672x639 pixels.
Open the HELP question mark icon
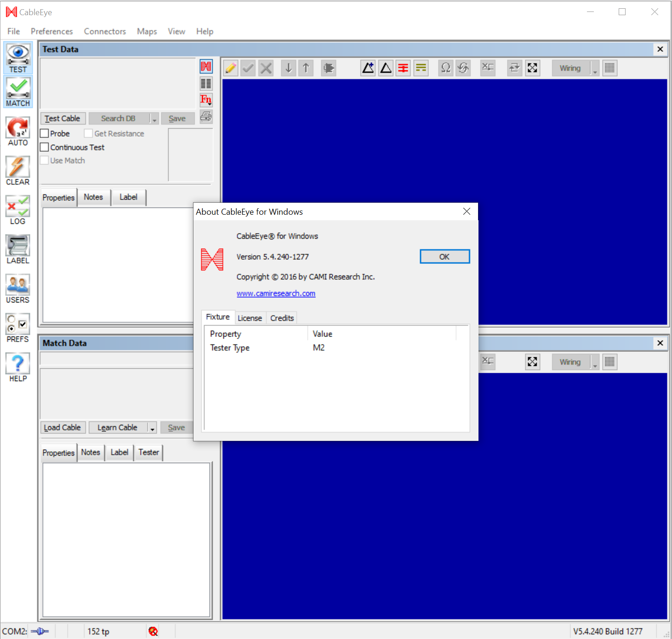(18, 367)
